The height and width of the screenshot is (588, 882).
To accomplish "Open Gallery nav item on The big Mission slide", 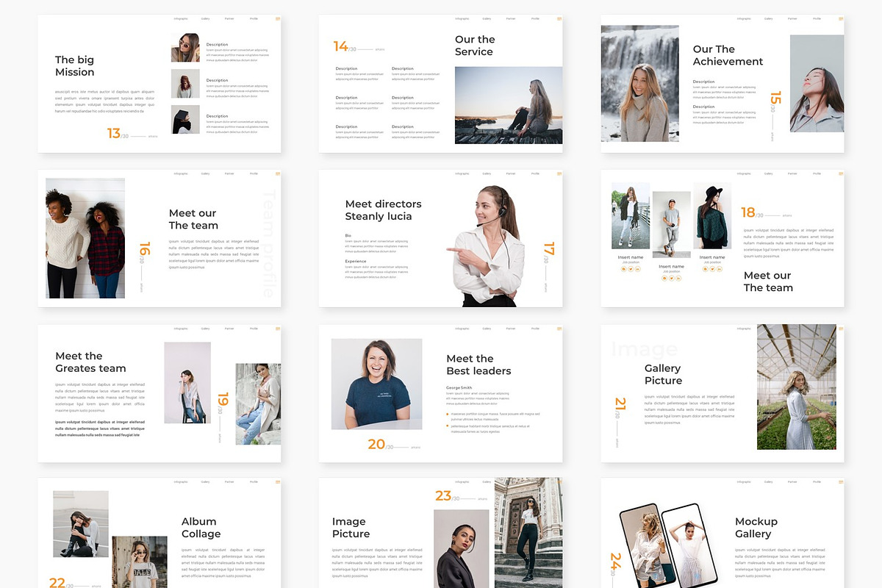I will (205, 19).
